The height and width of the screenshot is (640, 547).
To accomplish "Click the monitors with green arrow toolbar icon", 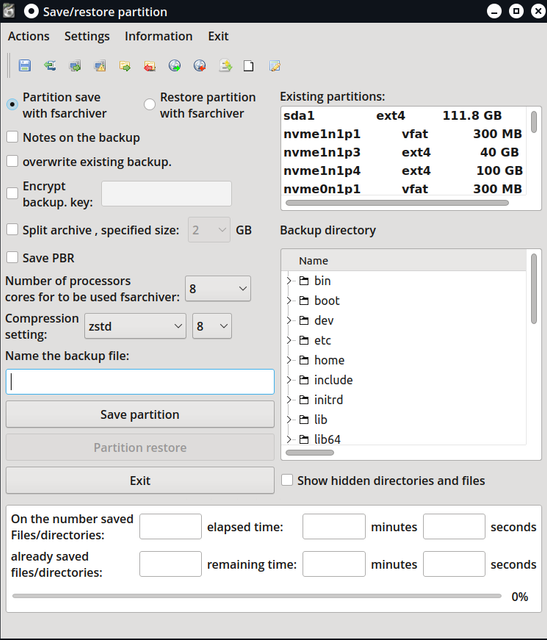I will (75, 66).
